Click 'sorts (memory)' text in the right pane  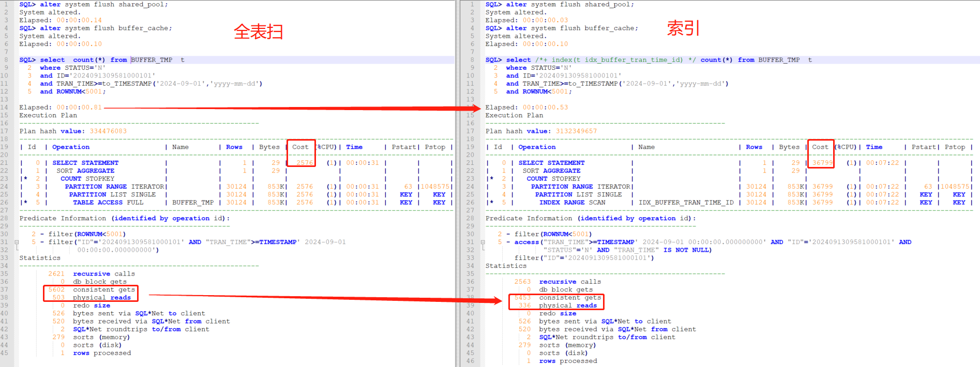point(567,345)
